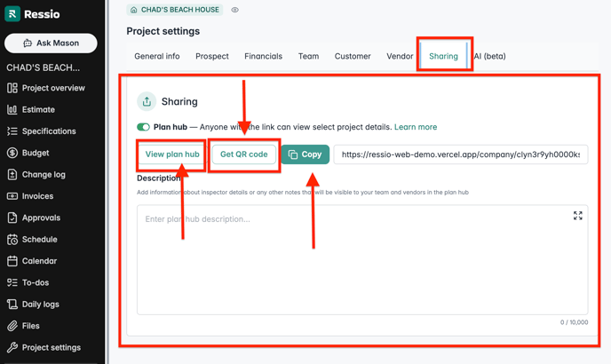
Task: Select the Sharing tab
Action: pos(443,56)
